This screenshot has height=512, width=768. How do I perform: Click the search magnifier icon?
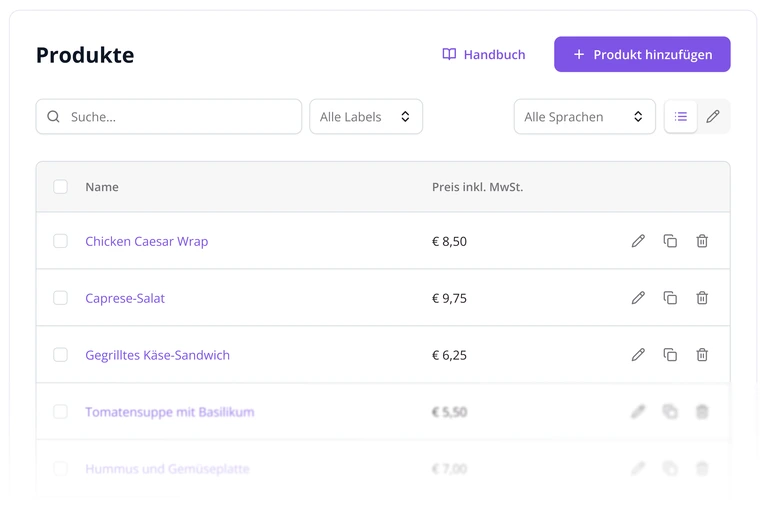[x=53, y=117]
